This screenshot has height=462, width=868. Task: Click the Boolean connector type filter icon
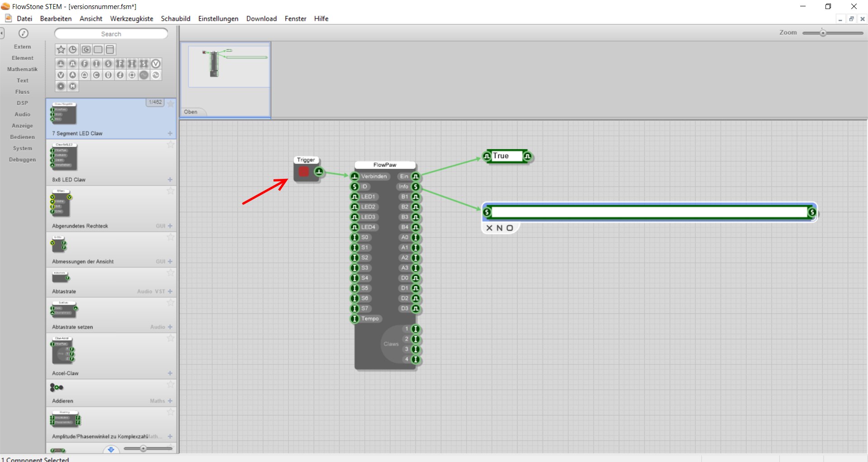[72, 64]
